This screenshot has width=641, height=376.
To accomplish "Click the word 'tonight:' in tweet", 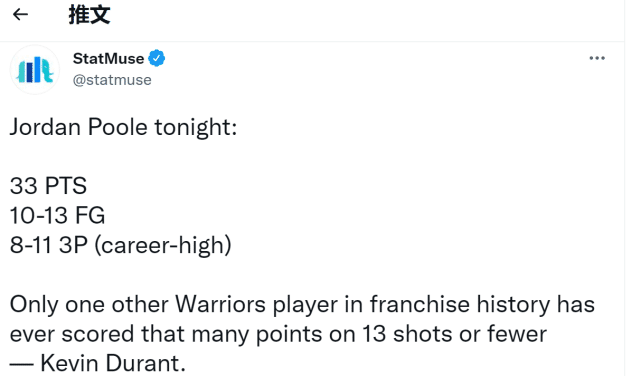I will tap(195, 127).
